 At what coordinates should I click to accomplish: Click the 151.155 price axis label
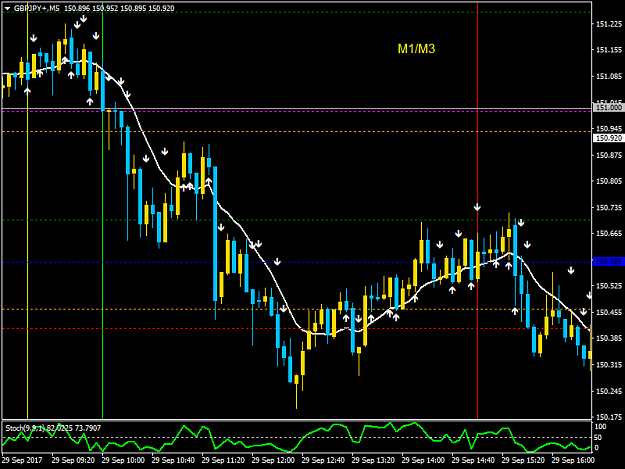coord(609,50)
